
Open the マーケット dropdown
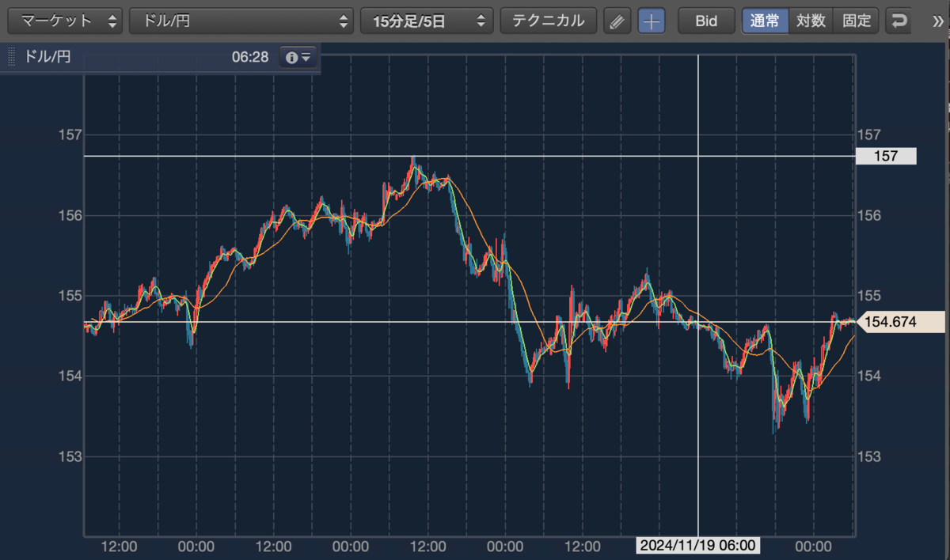[x=66, y=21]
